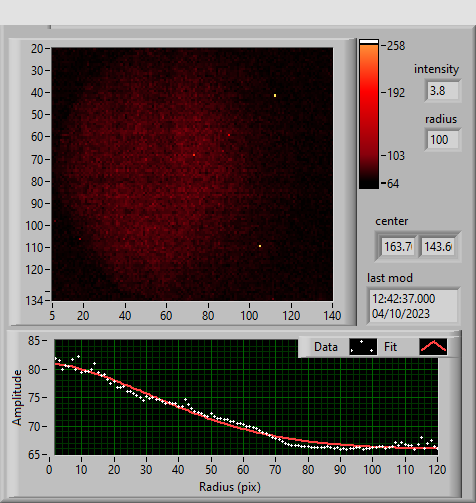Image resolution: width=476 pixels, height=503 pixels.
Task: Click the 192 marker on color scale
Action: pyautogui.click(x=396, y=93)
